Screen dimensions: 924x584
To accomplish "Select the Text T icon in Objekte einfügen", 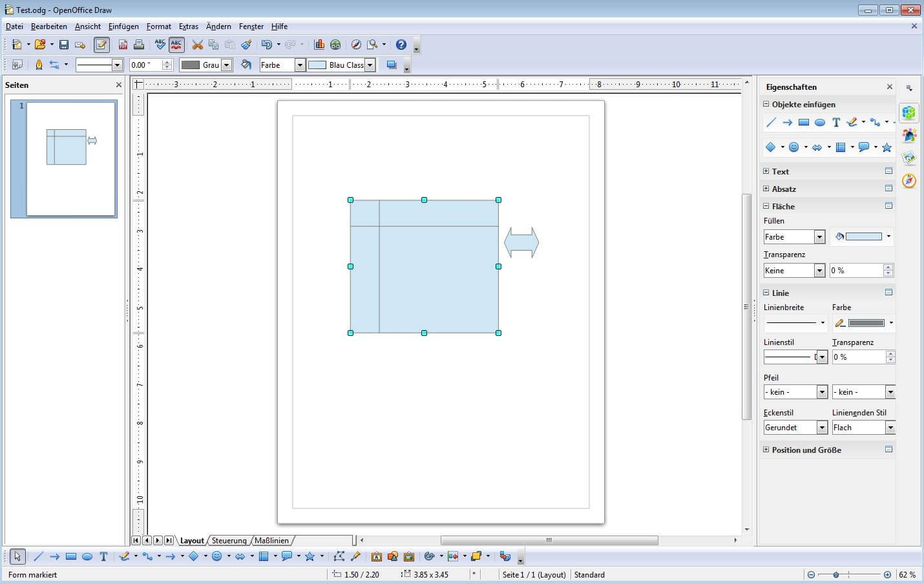I will [x=836, y=122].
